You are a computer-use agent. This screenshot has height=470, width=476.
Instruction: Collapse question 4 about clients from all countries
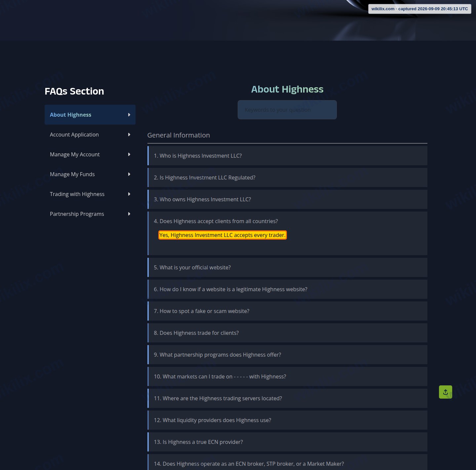click(x=287, y=221)
